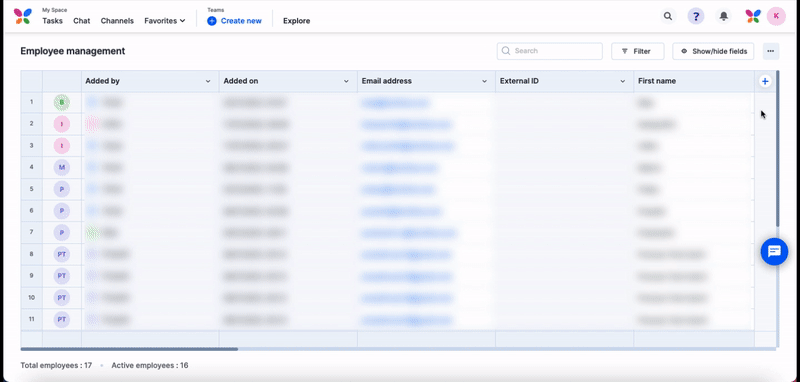The image size is (800, 382).
Task: Open the External ID column dropdown arrow
Action: click(622, 82)
